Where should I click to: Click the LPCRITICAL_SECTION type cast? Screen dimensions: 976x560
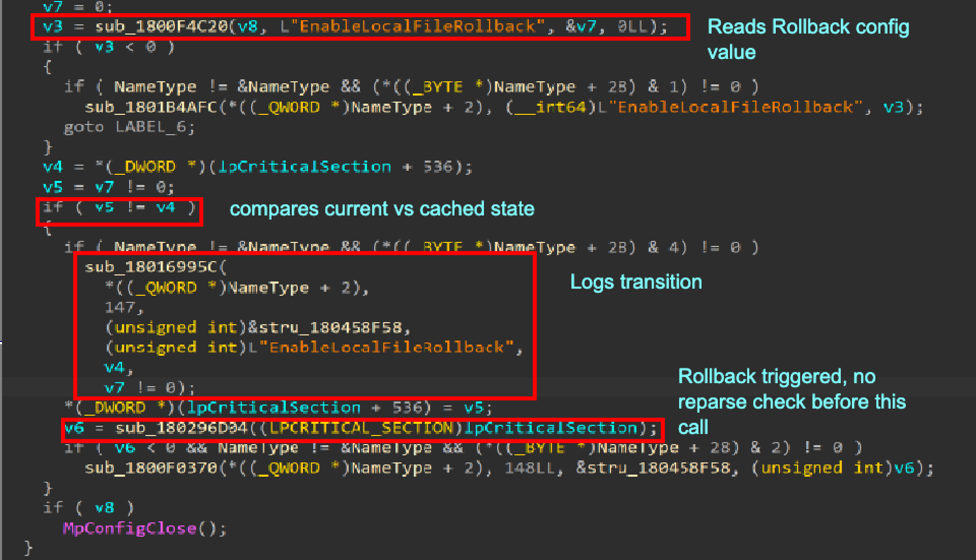point(361,428)
